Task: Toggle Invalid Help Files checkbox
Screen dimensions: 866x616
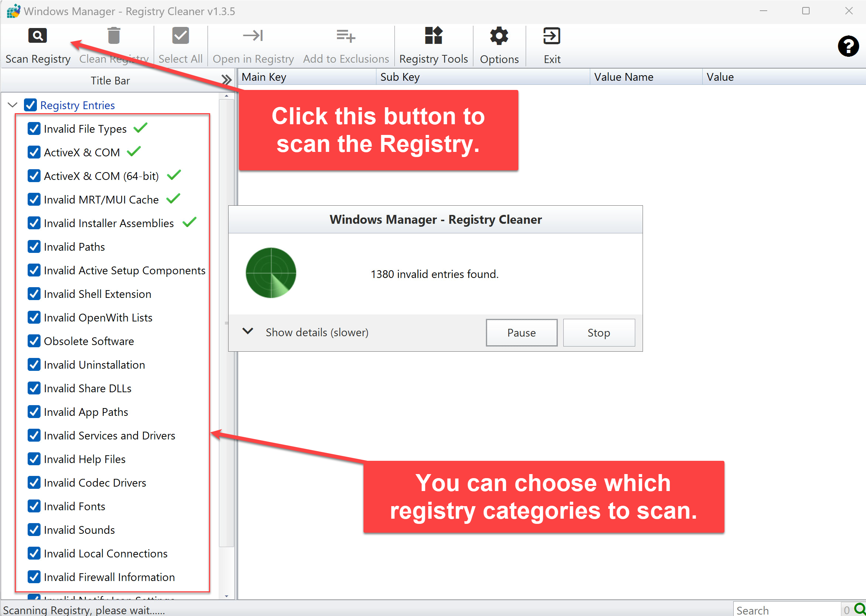Action: [34, 459]
